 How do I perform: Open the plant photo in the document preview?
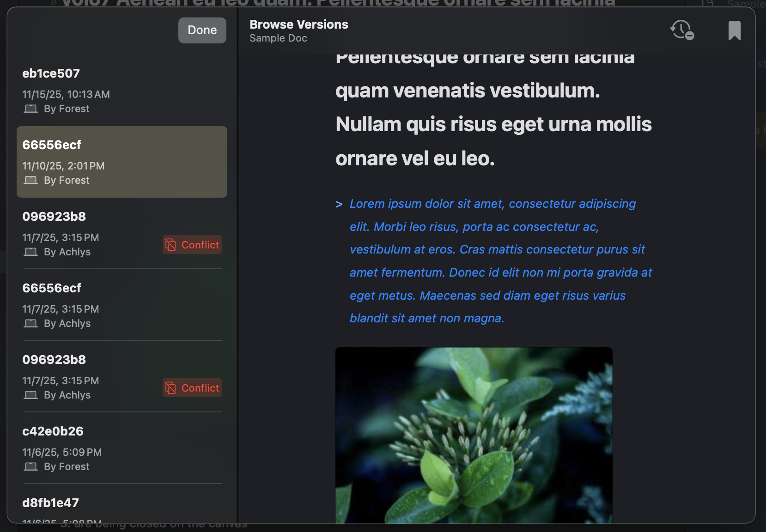click(x=474, y=434)
